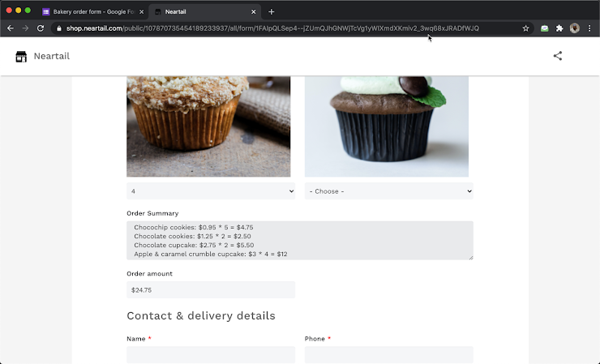Click the Order amount field

[x=211, y=289]
